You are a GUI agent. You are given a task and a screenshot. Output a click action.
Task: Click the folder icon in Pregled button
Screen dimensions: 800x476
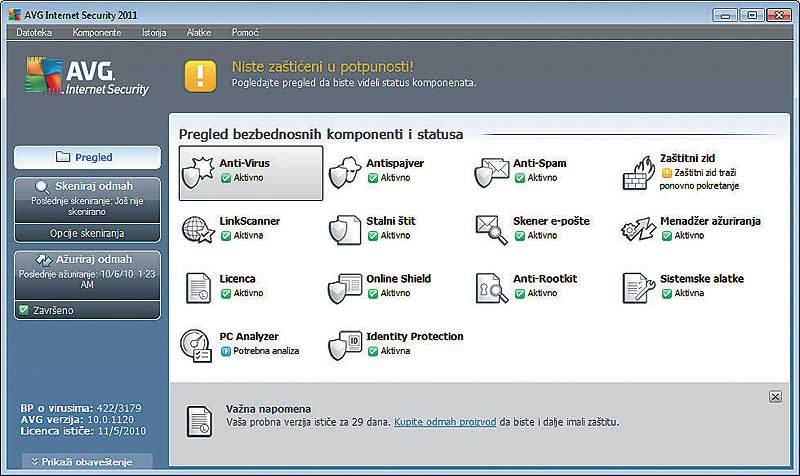click(63, 157)
